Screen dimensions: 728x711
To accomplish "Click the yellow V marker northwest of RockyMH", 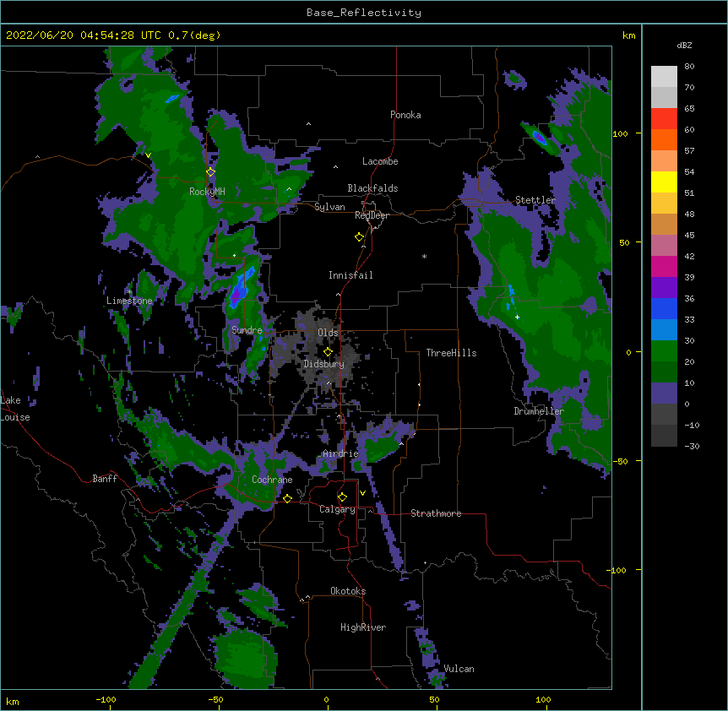I will click(148, 155).
